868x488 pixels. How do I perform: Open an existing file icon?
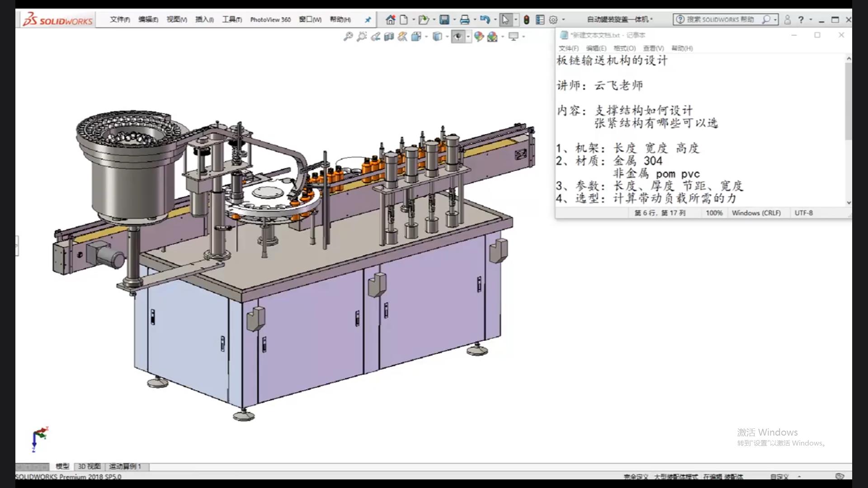coord(424,19)
